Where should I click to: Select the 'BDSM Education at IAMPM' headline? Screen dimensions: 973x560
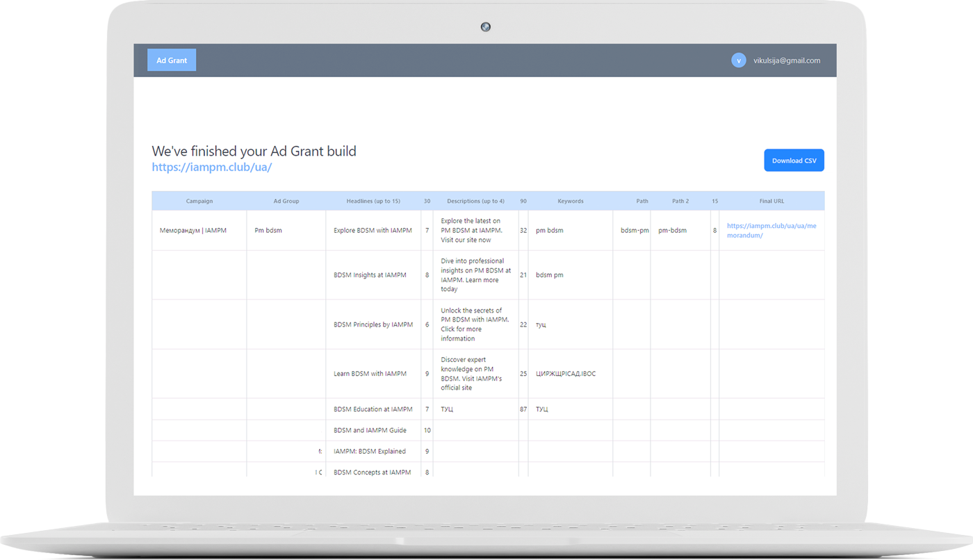point(373,409)
